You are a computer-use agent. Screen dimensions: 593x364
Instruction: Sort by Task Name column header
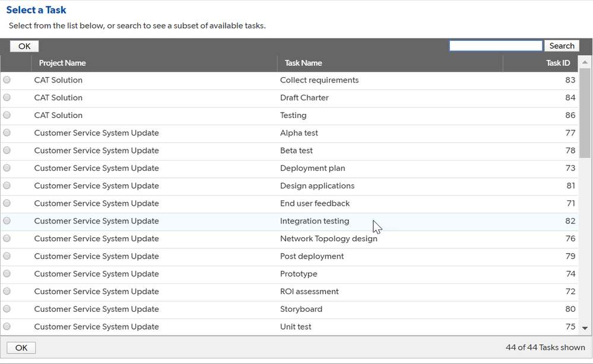click(303, 63)
